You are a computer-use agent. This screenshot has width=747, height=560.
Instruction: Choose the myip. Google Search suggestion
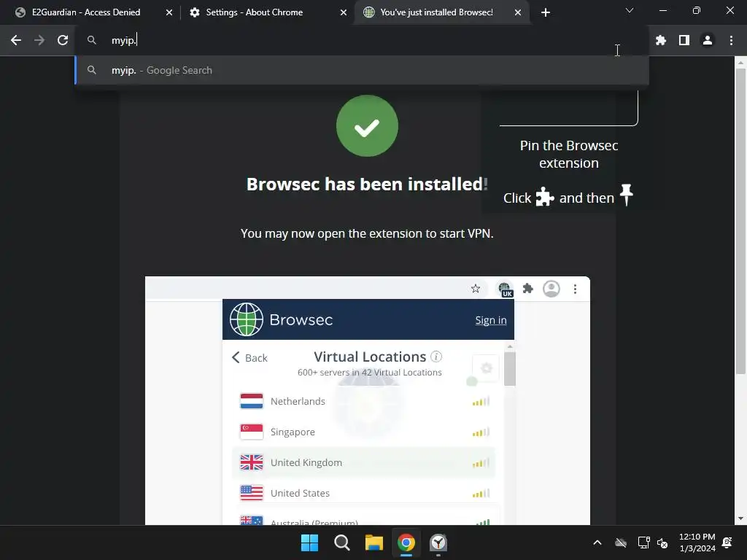click(x=362, y=70)
